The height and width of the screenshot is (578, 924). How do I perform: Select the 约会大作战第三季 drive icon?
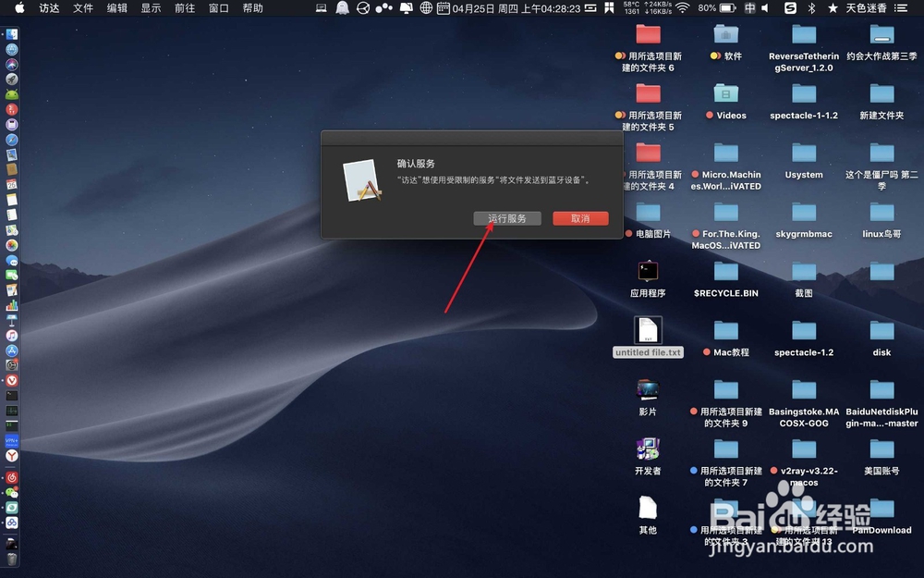point(881,42)
